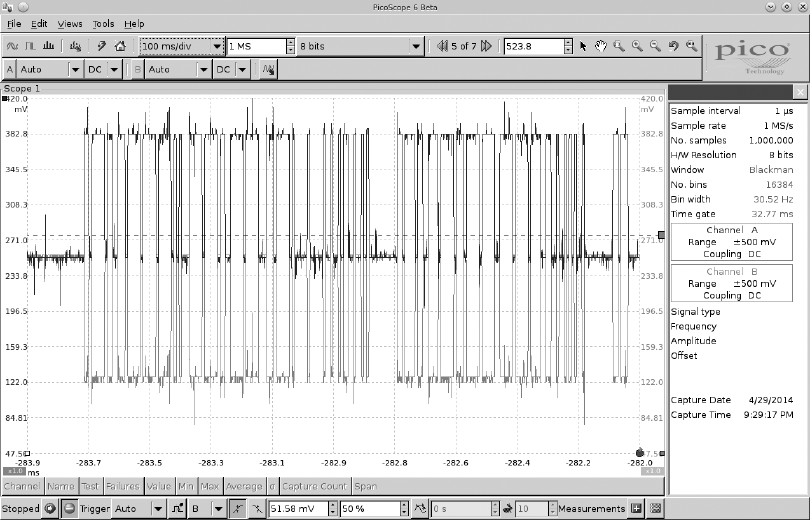The height and width of the screenshot is (520, 810).
Task: Close the properties panel with the X
Action: pyautogui.click(x=800, y=92)
